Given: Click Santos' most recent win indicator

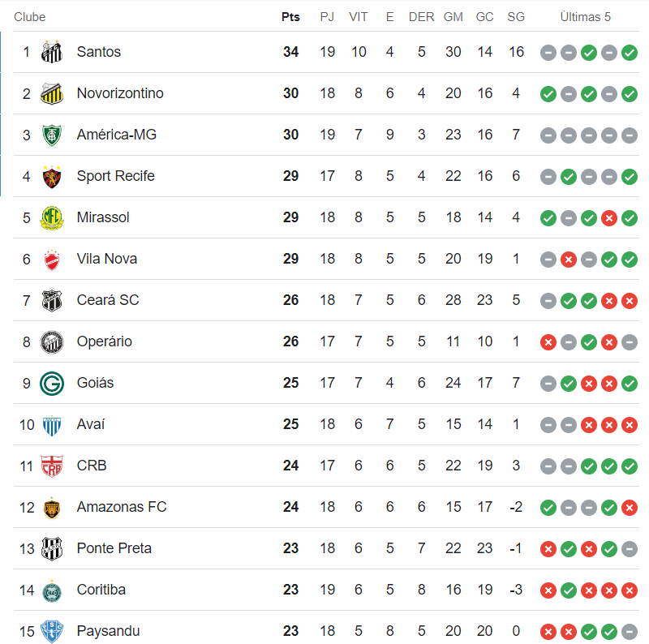Looking at the screenshot, I should coord(630,53).
